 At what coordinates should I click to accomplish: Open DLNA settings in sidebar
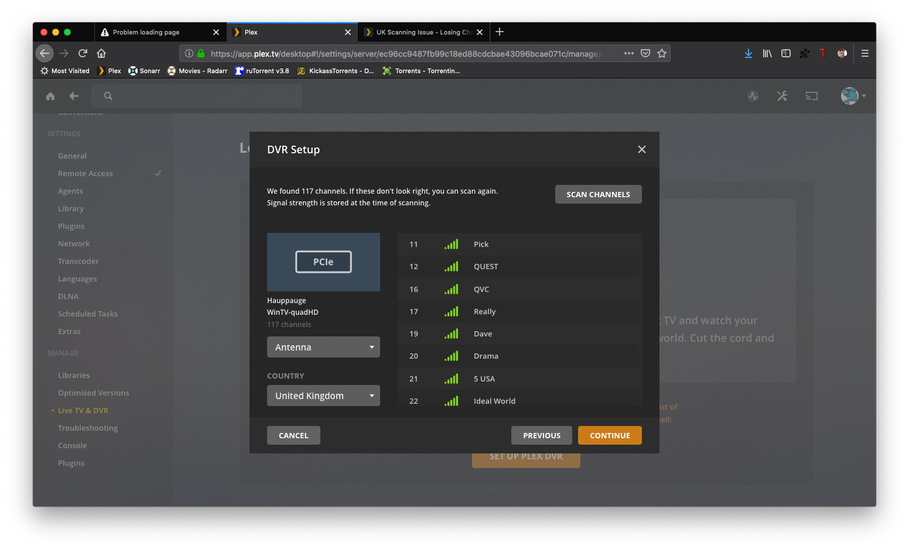[68, 297]
